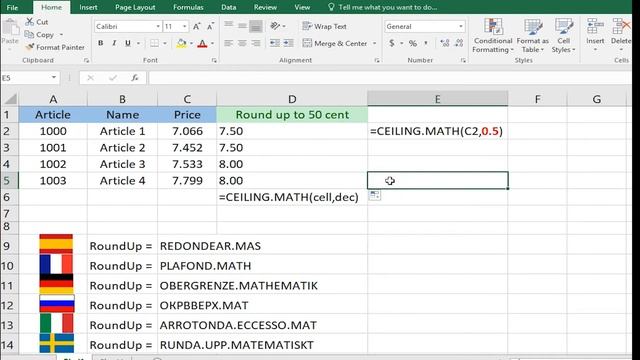Open Conditional Formatting menu
Viewport: 640px width, 360px height.
point(493,36)
